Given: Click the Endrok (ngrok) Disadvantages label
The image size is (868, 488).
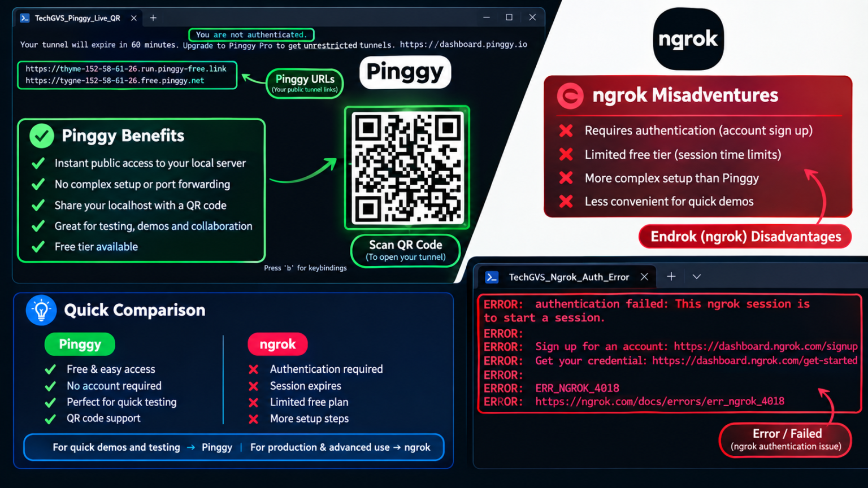Looking at the screenshot, I should 745,237.
